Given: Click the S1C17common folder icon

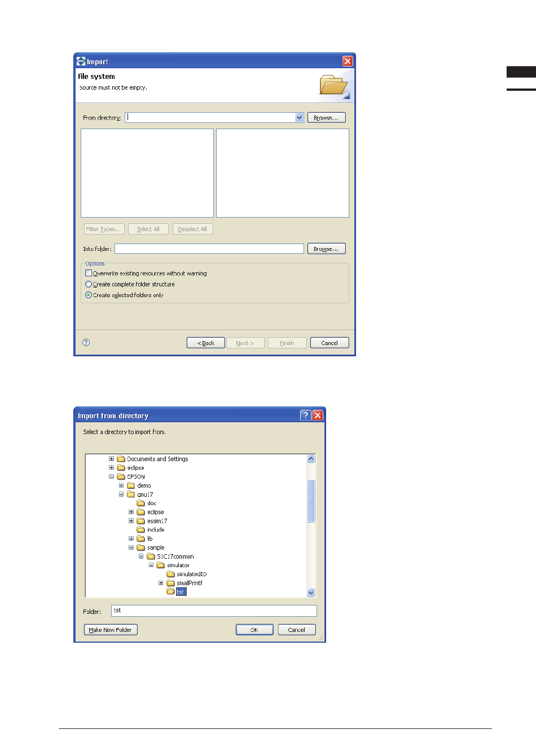Looking at the screenshot, I should point(151,556).
